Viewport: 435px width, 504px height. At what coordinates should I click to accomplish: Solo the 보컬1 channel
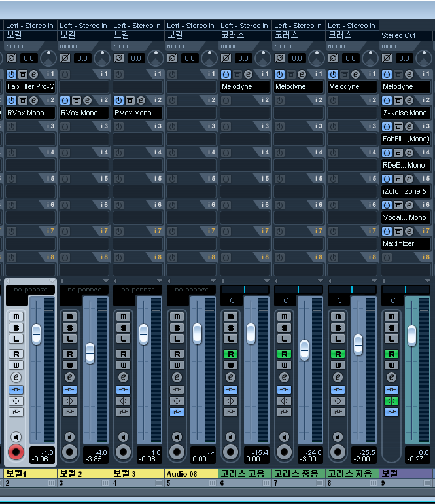(16, 328)
